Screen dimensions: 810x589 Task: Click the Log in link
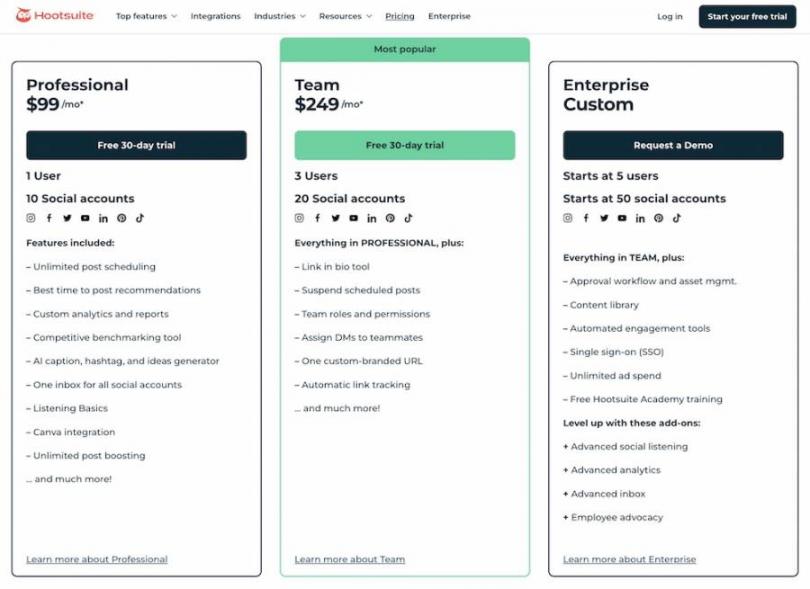[x=670, y=16]
